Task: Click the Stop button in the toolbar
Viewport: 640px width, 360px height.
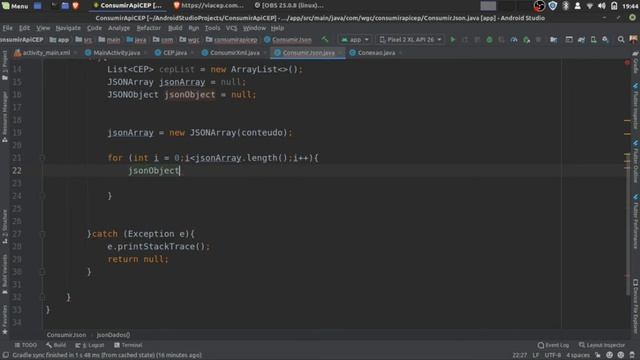Action: pos(538,40)
